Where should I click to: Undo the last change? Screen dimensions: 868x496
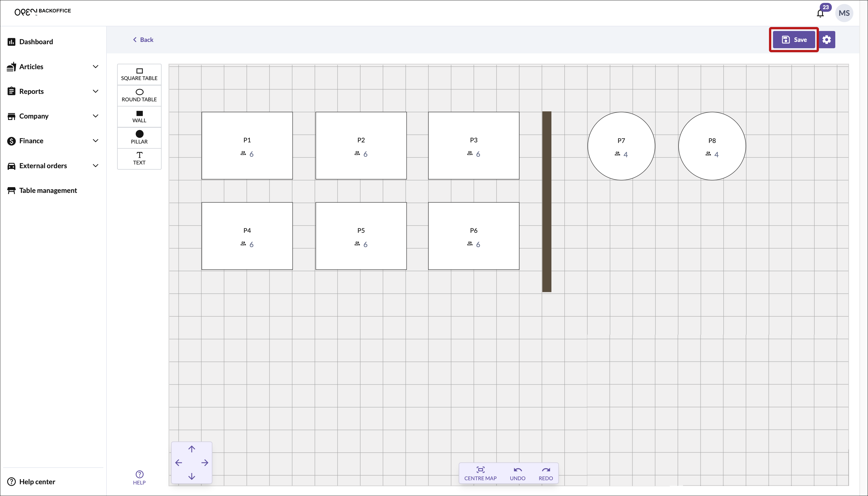pos(518,473)
